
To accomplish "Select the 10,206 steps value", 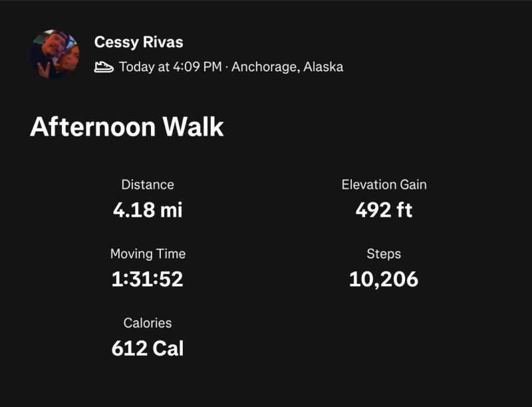I will [384, 279].
